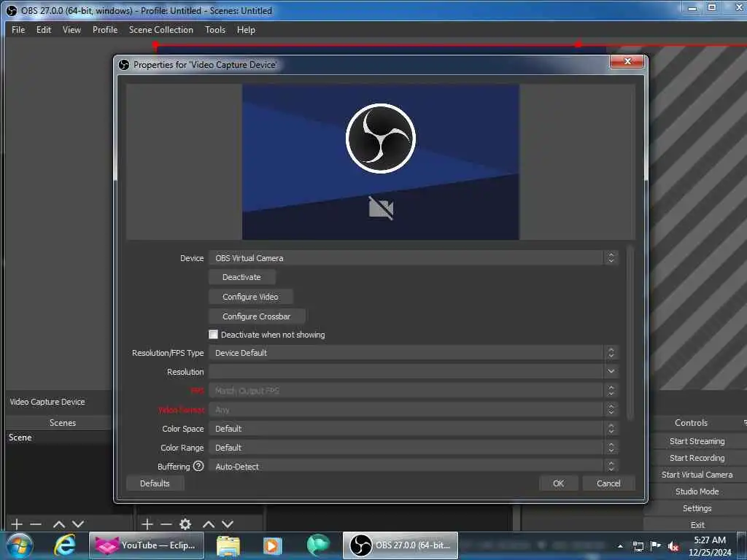
Task: Open the Buffering dropdown
Action: pyautogui.click(x=414, y=466)
